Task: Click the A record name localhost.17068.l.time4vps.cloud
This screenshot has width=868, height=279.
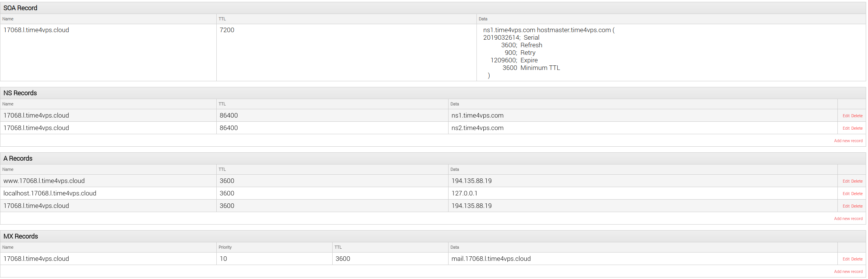Action: pos(50,193)
